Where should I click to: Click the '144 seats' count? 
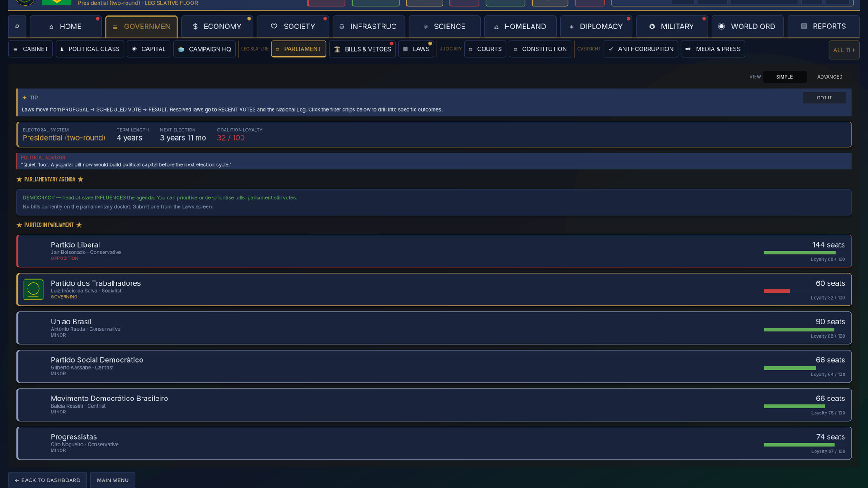[828, 245]
